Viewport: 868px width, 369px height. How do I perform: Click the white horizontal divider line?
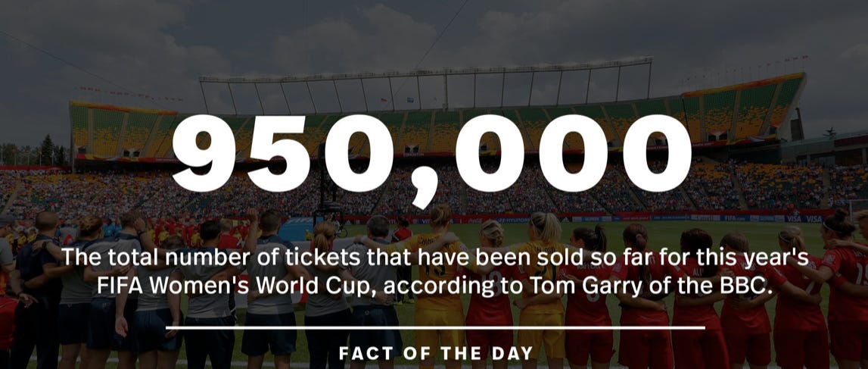pyautogui.click(x=436, y=328)
